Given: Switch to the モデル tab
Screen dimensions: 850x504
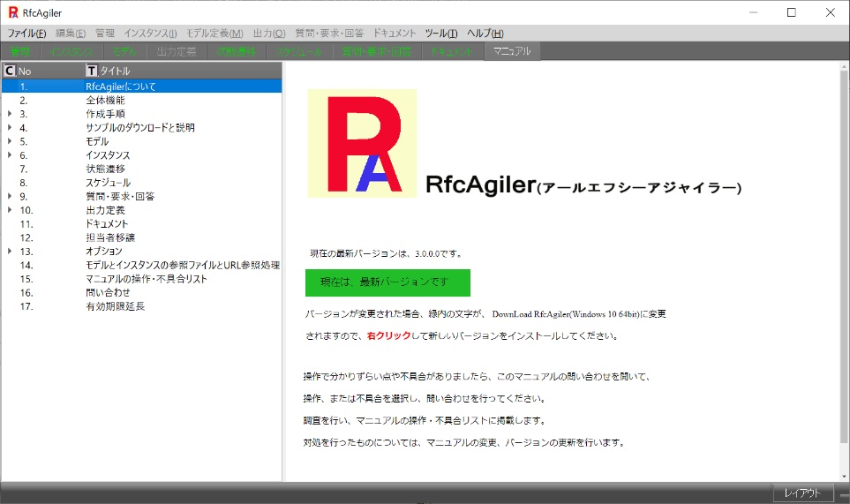Looking at the screenshot, I should point(124,51).
